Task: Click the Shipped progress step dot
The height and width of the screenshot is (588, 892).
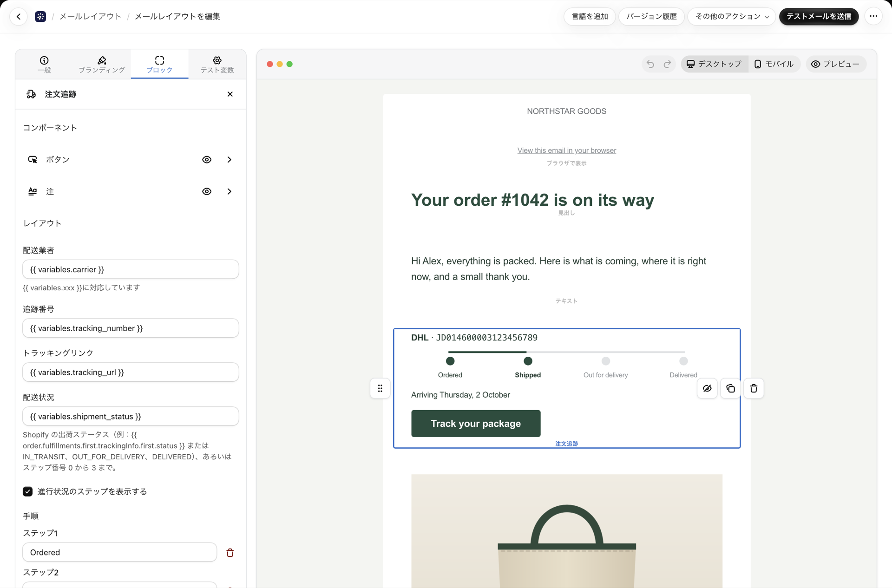Action: pos(528,361)
